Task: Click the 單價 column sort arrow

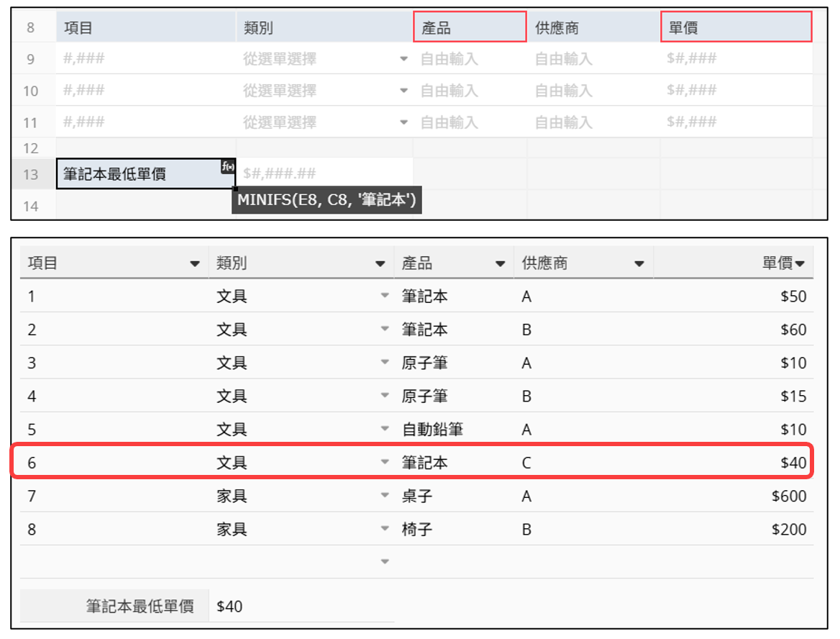Action: [799, 264]
